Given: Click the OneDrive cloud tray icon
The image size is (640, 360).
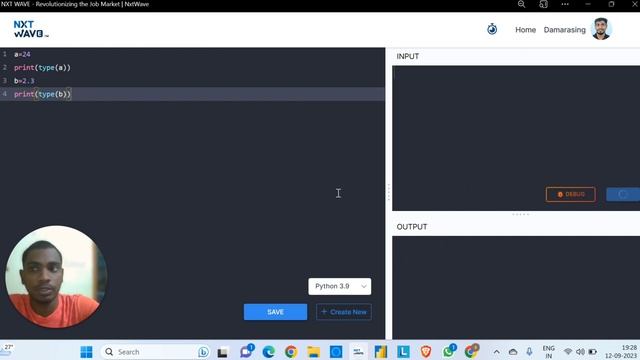Looking at the screenshot, I should (513, 351).
